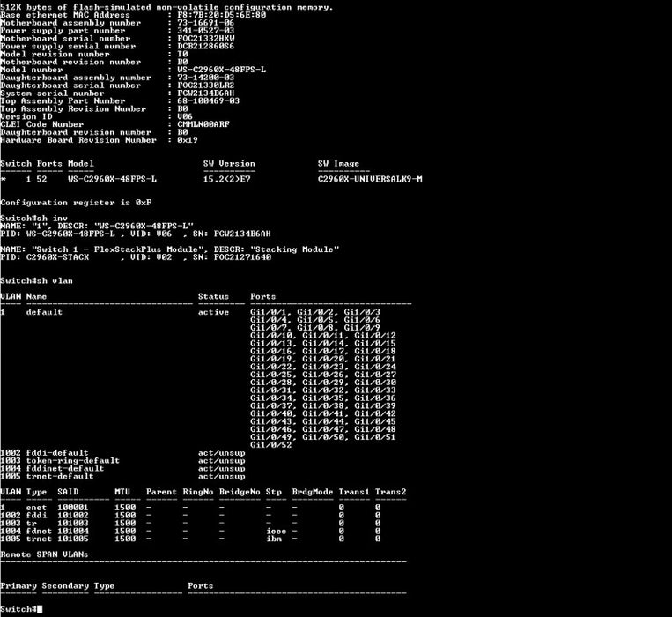Click the 'active' status of VLAN 1

213,312
